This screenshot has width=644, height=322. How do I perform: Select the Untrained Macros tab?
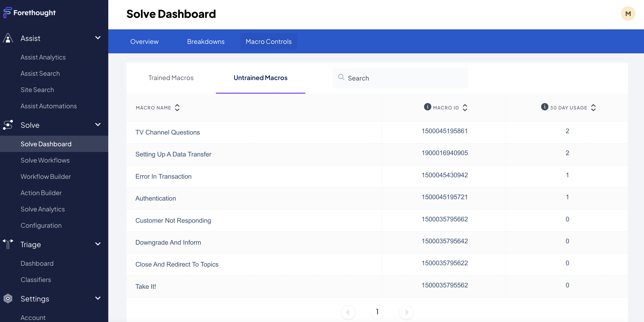pyautogui.click(x=260, y=78)
